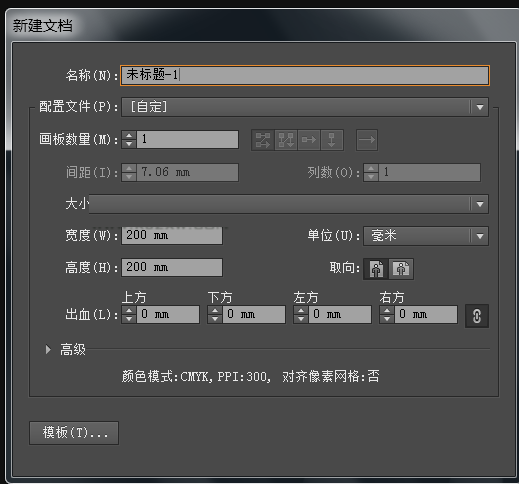Decrease 右方 right bleed value

[387, 319]
